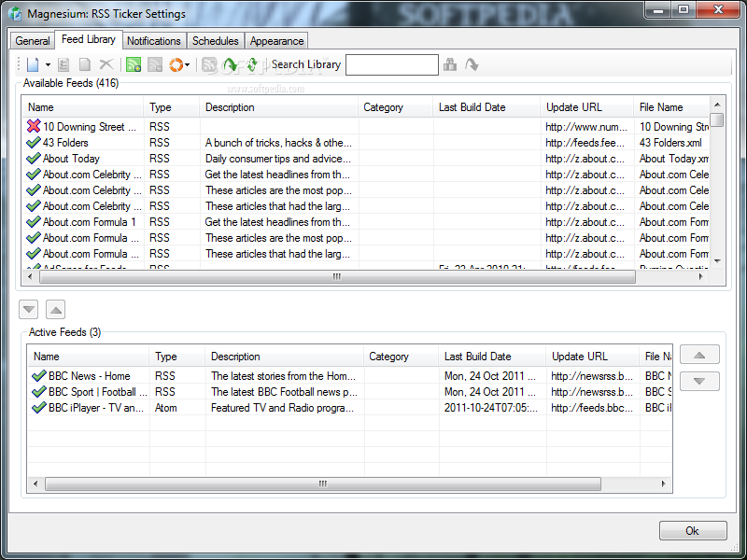Click the Active Feeds horizontal scrollbar right arrow
Image resolution: width=747 pixels, height=560 pixels.
point(663,483)
